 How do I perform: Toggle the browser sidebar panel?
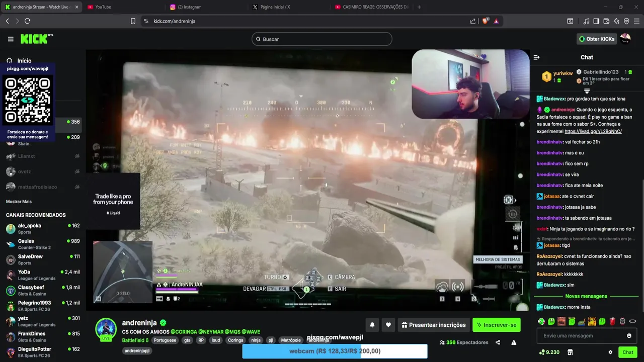click(596, 21)
